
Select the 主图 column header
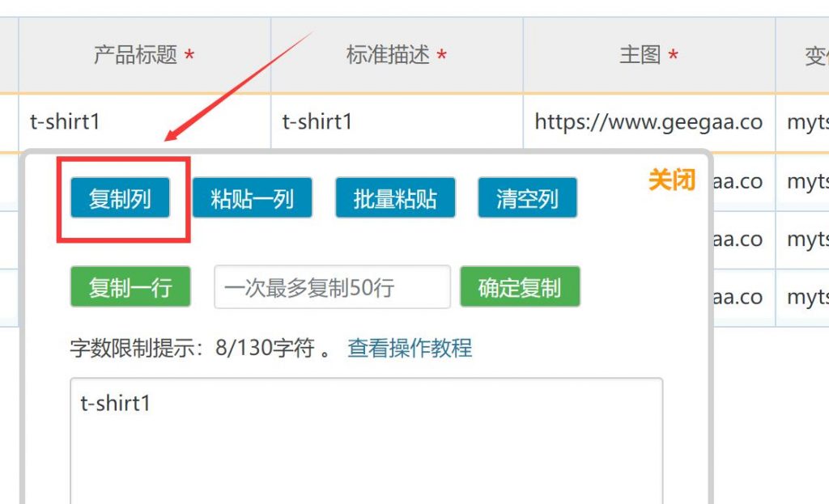(x=648, y=55)
